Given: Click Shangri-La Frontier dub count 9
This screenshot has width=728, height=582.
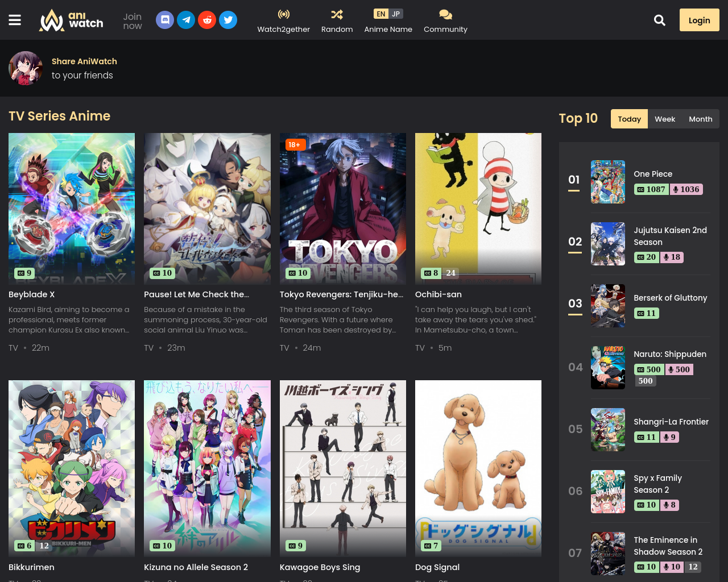Looking at the screenshot, I should coord(669,437).
